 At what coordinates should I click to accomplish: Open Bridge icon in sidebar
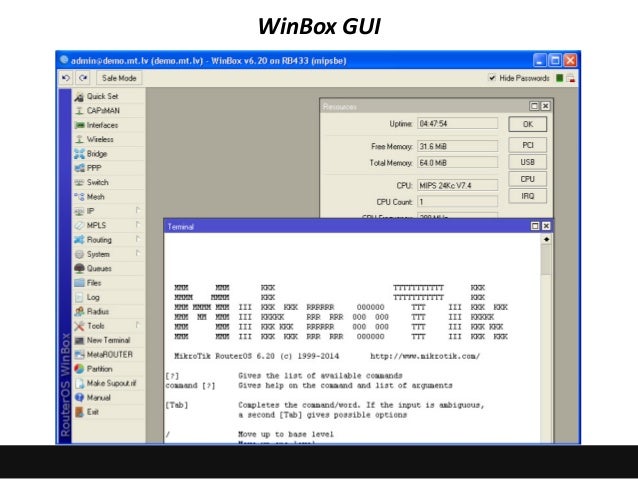click(x=79, y=154)
